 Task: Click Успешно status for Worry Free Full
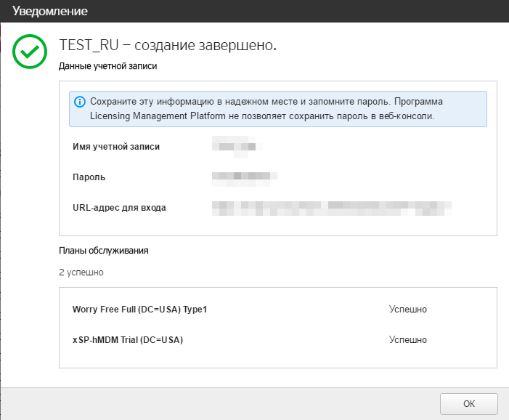coord(407,310)
